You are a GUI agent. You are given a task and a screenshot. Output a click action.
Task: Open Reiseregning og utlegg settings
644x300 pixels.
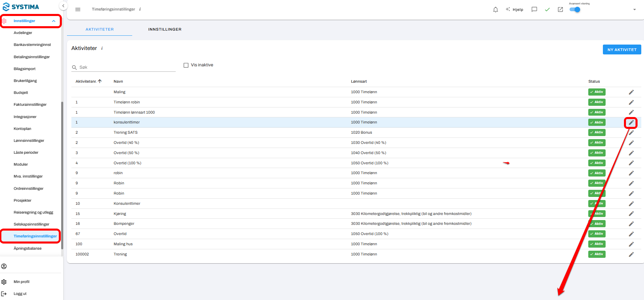tap(33, 212)
